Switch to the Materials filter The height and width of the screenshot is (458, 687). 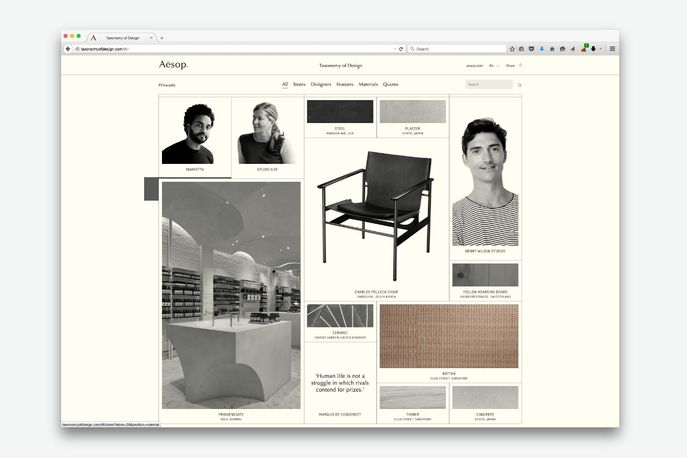(369, 85)
